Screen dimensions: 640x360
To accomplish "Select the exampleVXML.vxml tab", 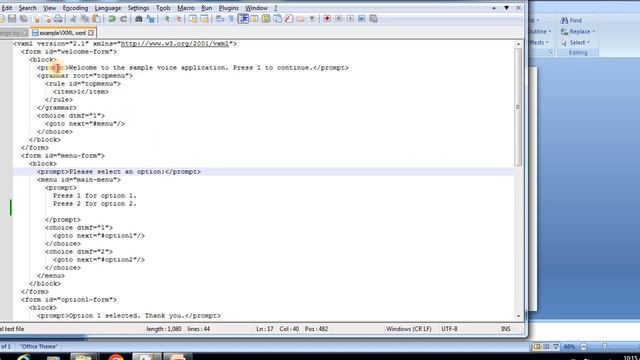I will coord(63,33).
